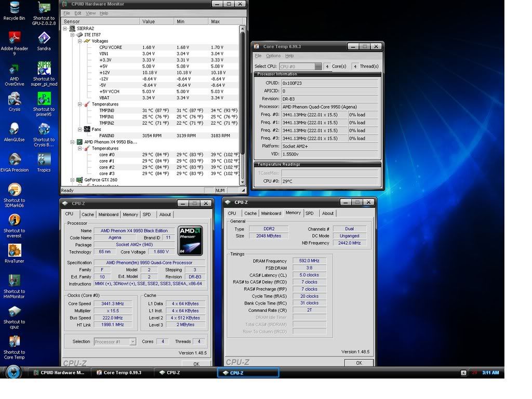
Task: Open the everest shortcut icon
Action: pyautogui.click(x=14, y=225)
